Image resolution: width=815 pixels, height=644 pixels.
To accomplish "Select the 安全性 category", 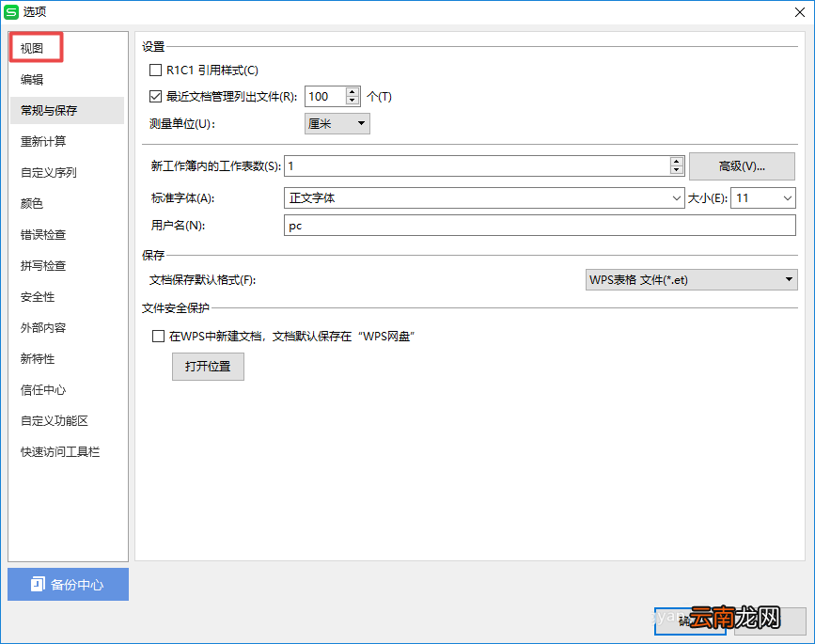I will click(38, 297).
